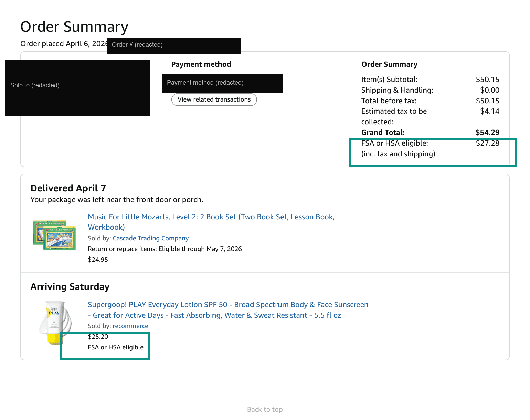Click the Estimated tax value $4.14

(490, 111)
